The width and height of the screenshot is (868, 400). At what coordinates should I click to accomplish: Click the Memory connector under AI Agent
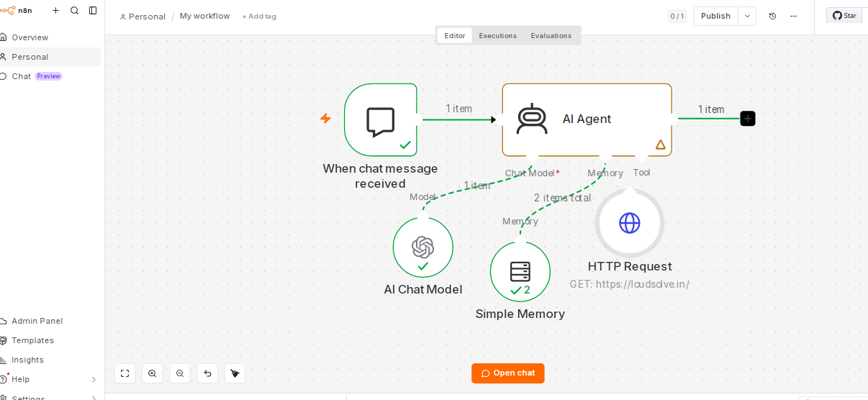605,173
